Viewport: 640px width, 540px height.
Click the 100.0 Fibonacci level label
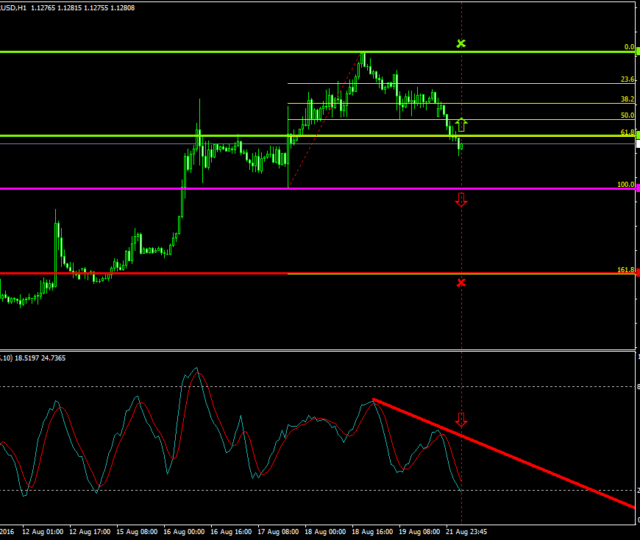pyautogui.click(x=626, y=185)
